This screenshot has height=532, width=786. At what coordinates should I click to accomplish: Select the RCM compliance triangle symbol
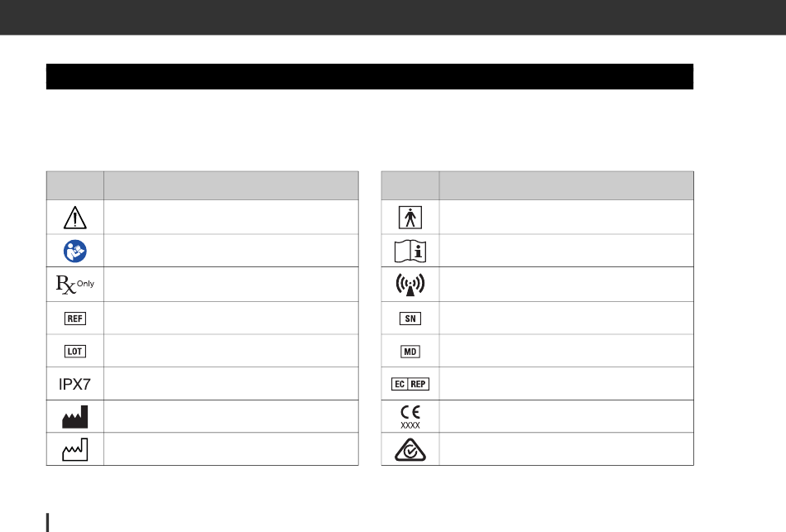pyautogui.click(x=410, y=450)
